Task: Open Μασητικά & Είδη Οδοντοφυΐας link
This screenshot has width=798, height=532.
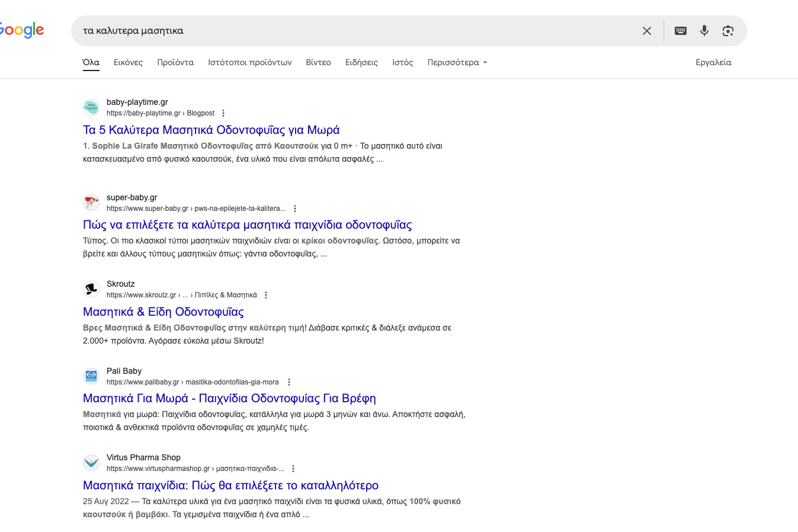Action: click(164, 312)
